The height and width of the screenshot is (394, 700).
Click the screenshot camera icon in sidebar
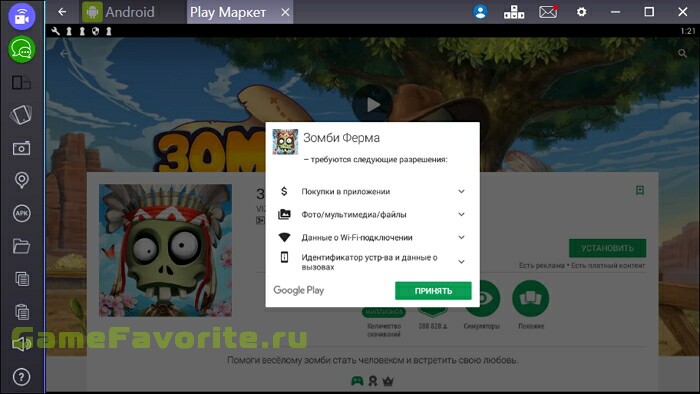[x=21, y=149]
